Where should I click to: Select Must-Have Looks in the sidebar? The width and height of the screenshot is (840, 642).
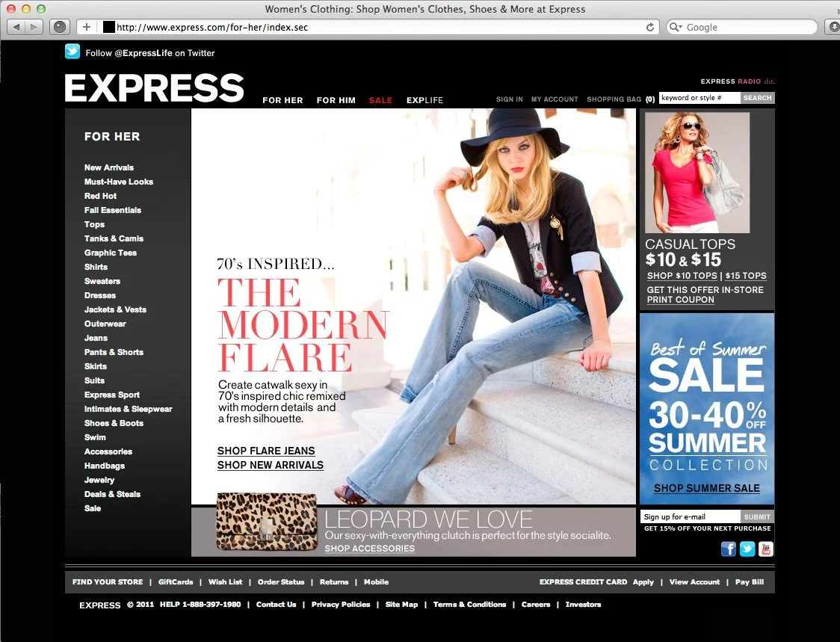click(x=118, y=182)
